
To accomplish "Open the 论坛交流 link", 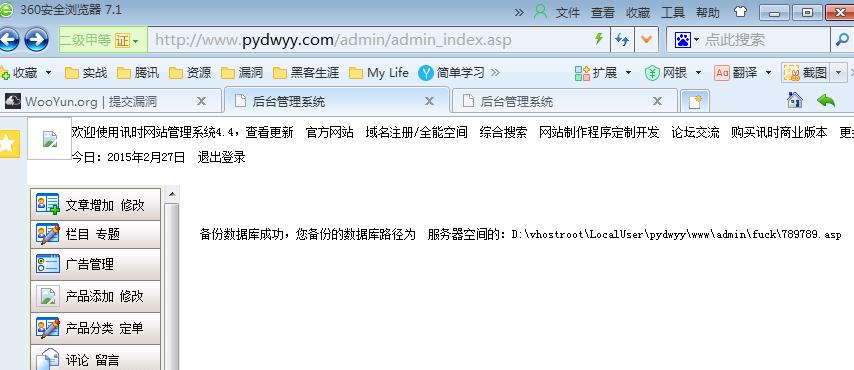I will (695, 132).
